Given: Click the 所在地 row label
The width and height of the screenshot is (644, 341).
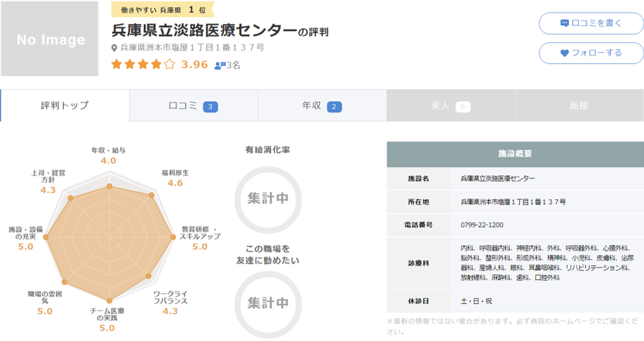Looking at the screenshot, I should pyautogui.click(x=419, y=202).
